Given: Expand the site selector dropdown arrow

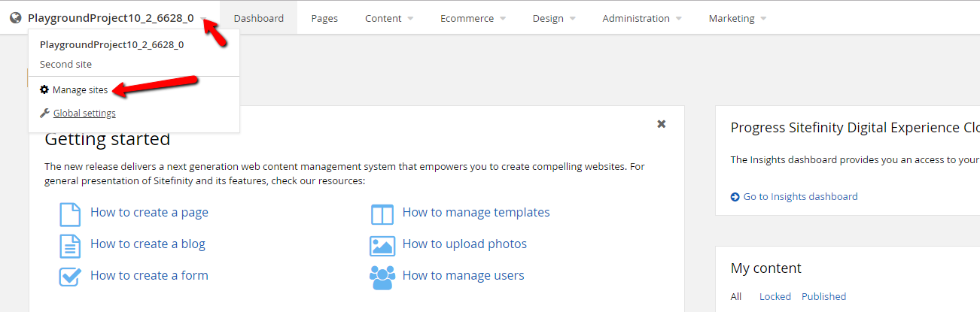Looking at the screenshot, I should tap(204, 19).
